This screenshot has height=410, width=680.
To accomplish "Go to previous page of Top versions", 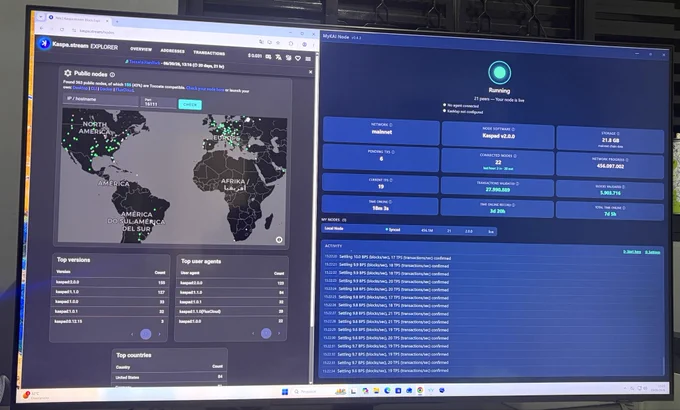I will (132, 334).
